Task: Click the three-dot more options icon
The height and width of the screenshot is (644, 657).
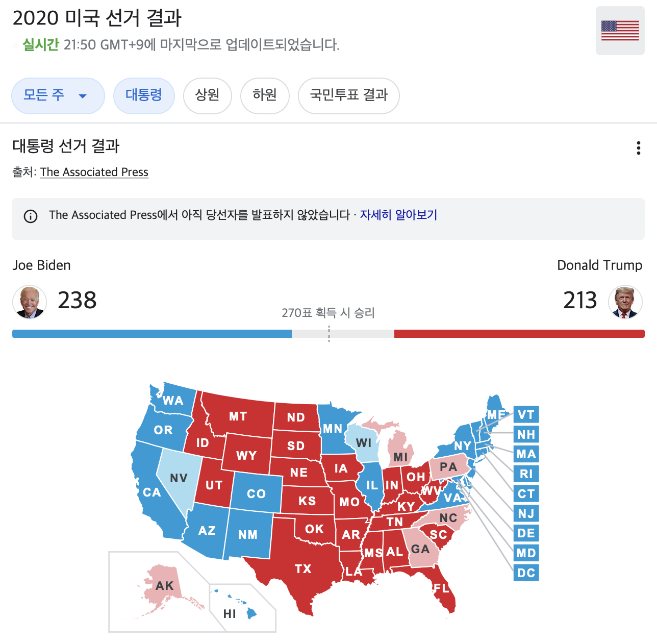Action: click(x=638, y=148)
